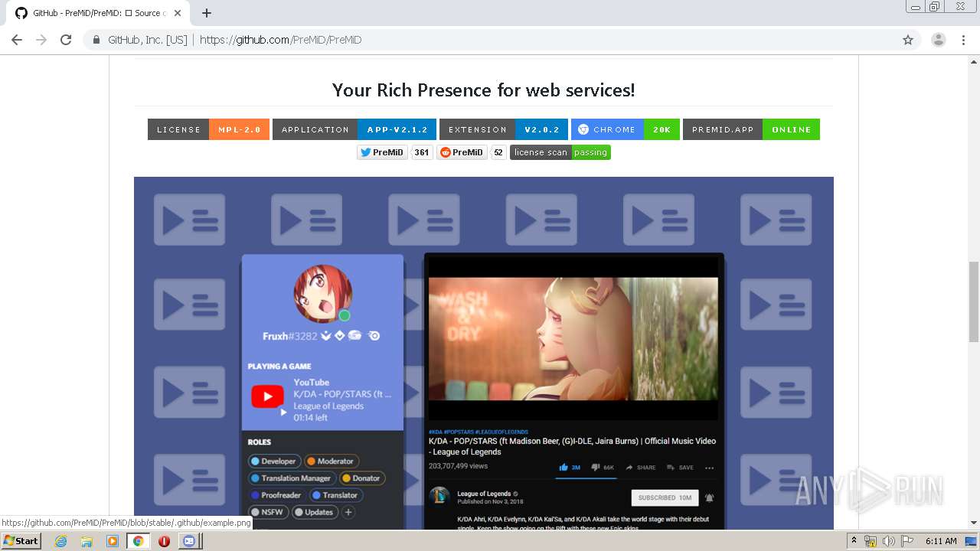The image size is (980, 551).
Task: Switch to Chrome in the taskbar
Action: (x=138, y=541)
